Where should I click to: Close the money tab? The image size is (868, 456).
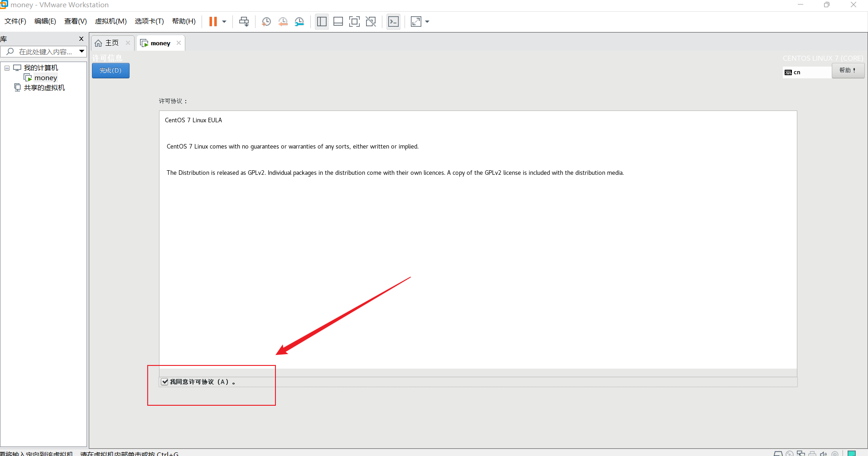tap(178, 43)
